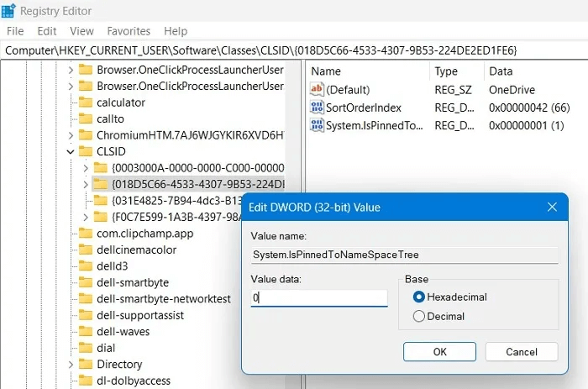Click the {031E4825-7B94 folder icon
The image size is (588, 389).
click(x=101, y=201)
